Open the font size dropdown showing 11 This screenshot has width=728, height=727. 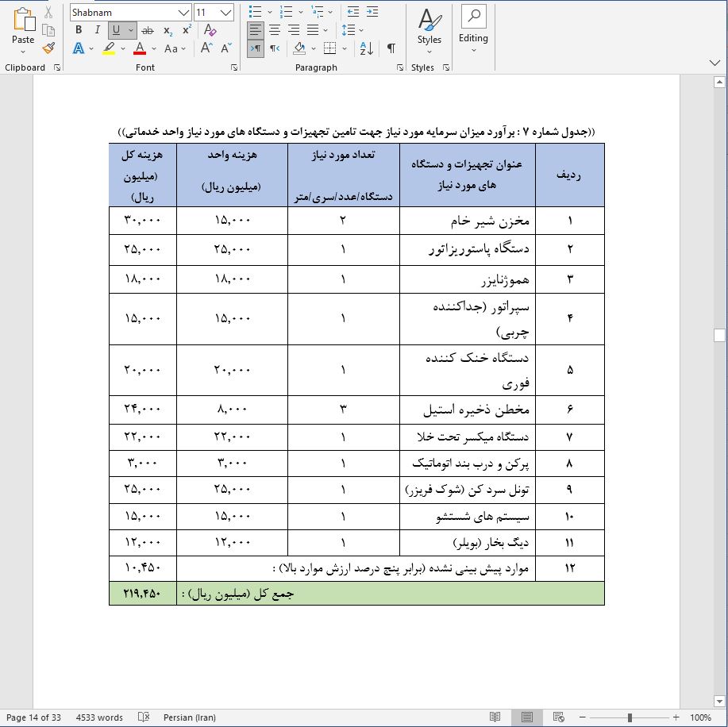tap(223, 12)
